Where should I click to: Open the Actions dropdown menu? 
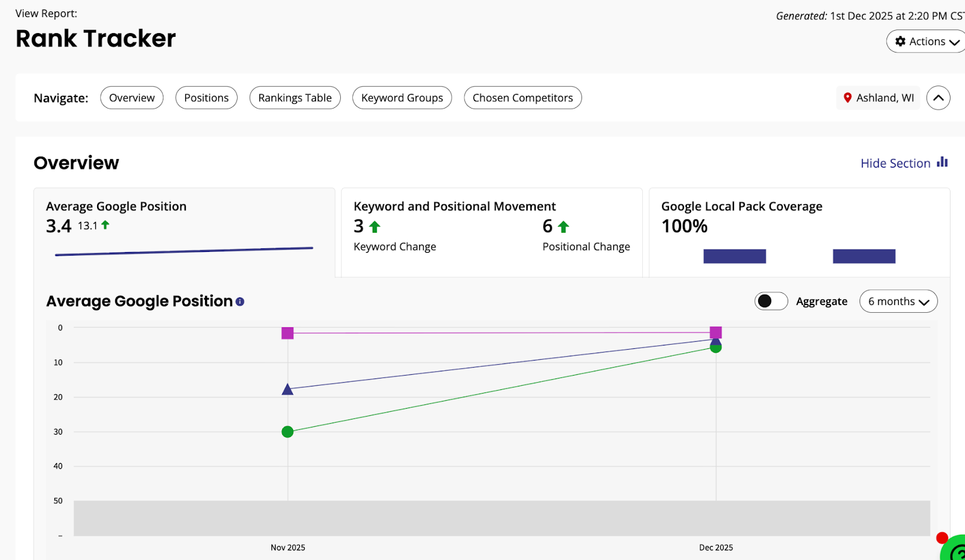(926, 42)
